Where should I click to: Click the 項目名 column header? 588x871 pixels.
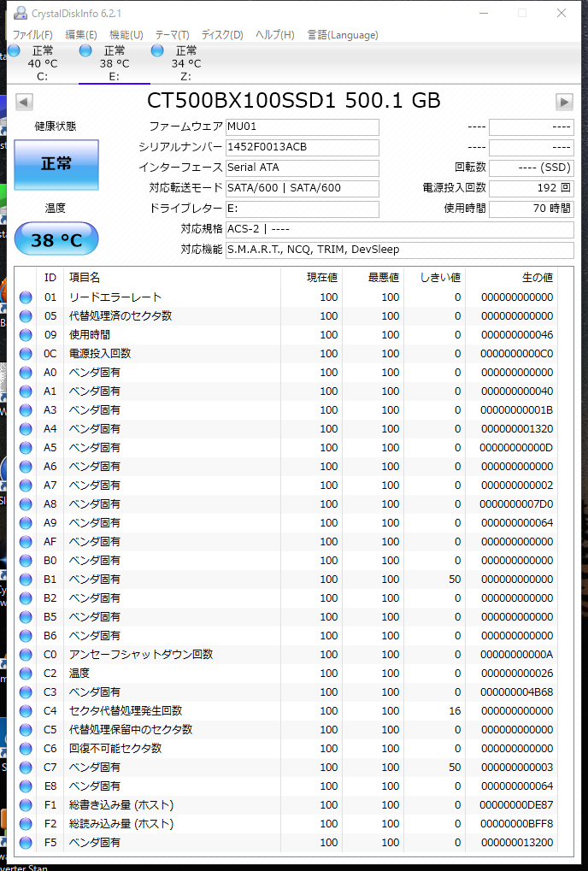(85, 277)
